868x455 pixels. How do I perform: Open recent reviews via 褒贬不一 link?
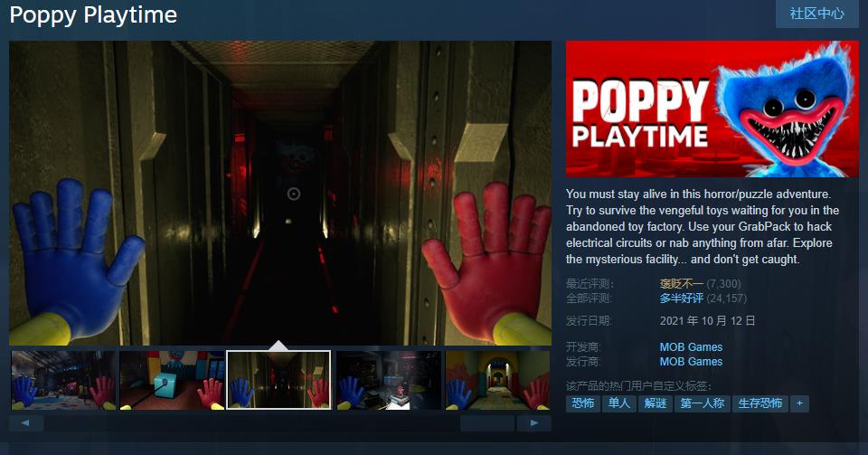tap(682, 284)
